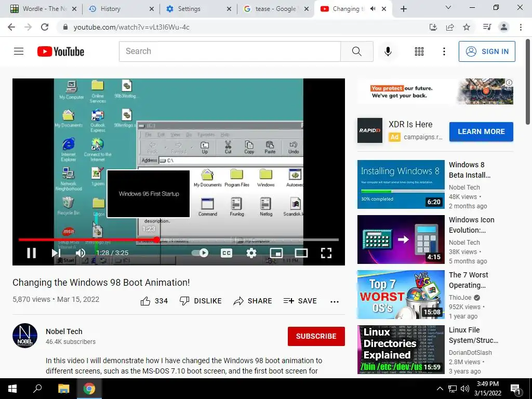Share this page icon

[x=450, y=27]
